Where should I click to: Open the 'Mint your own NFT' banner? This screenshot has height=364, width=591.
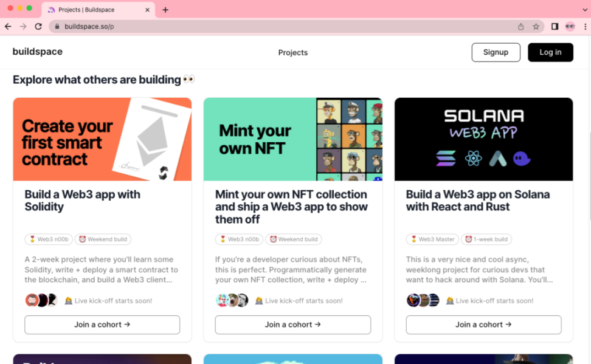pos(293,139)
